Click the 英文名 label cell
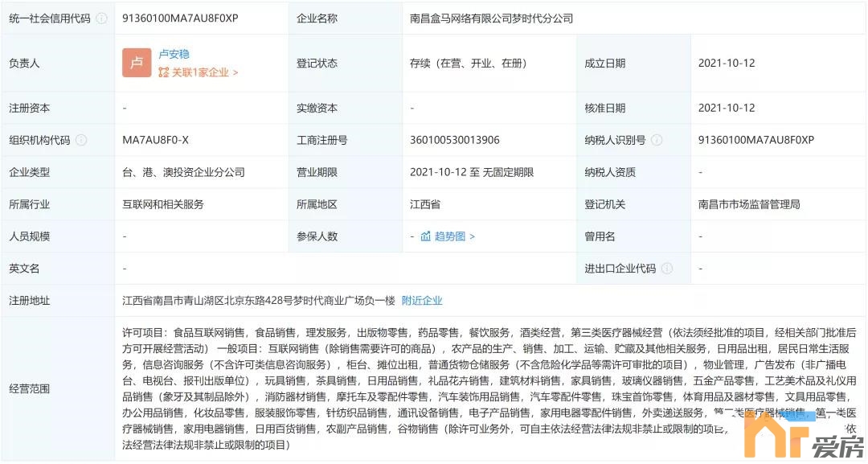The width and height of the screenshot is (868, 464). click(58, 269)
